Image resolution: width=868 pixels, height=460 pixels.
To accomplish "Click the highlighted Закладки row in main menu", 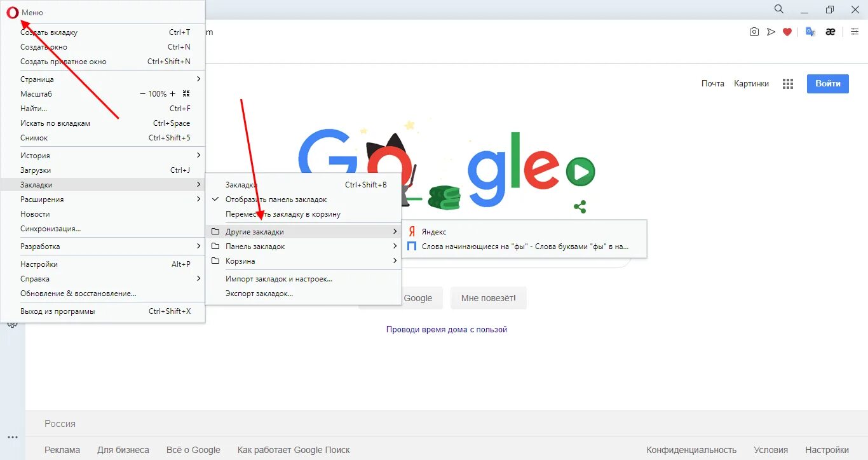I will point(103,185).
